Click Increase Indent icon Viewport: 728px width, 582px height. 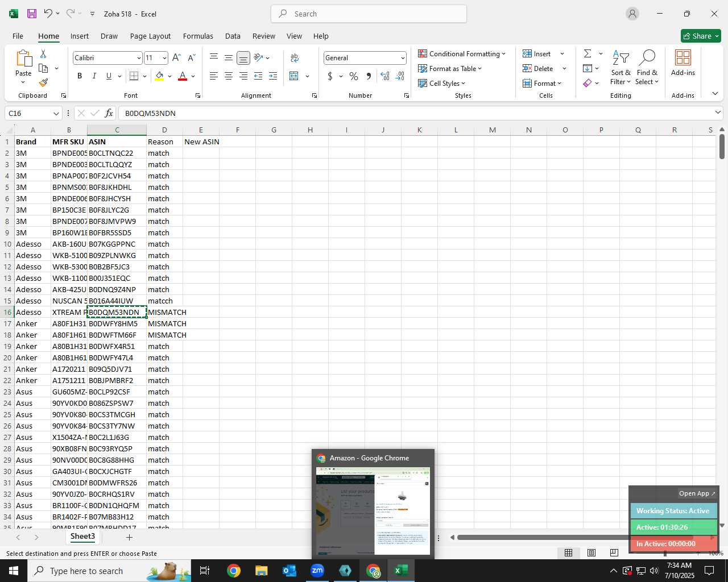pos(273,76)
